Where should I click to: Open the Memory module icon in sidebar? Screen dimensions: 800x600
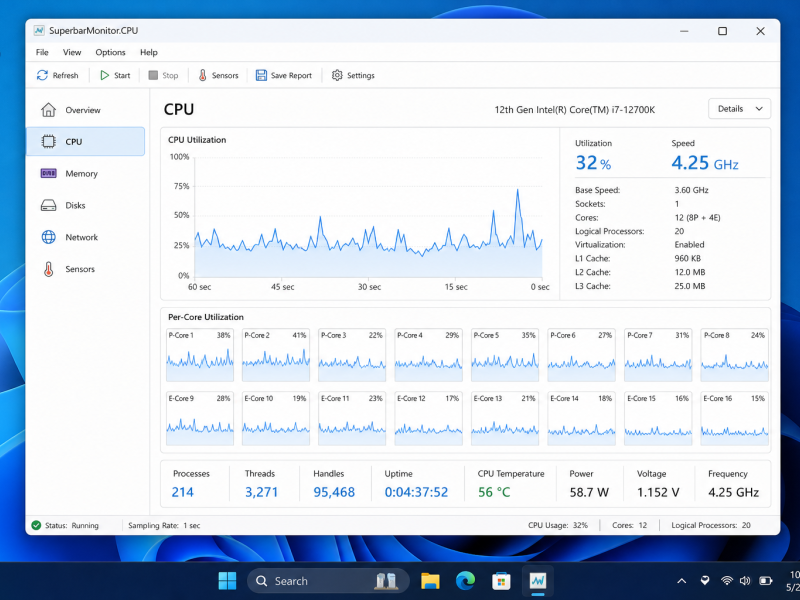click(x=48, y=173)
